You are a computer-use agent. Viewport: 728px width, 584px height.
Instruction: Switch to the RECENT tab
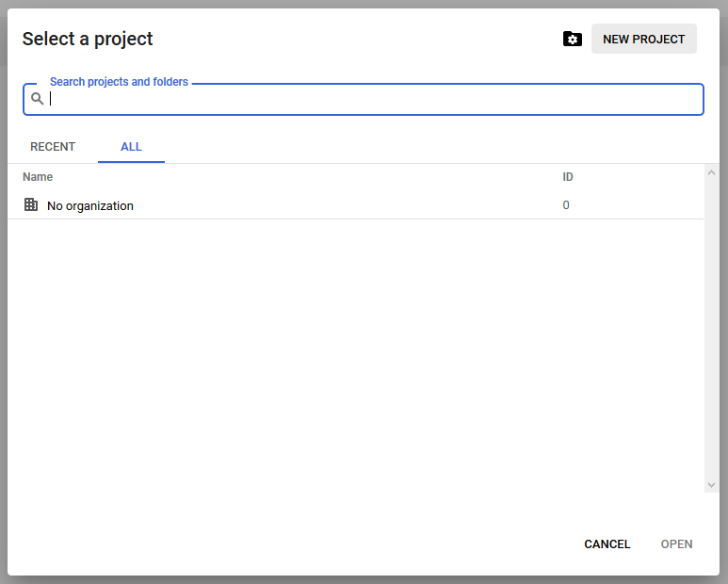[x=53, y=147]
